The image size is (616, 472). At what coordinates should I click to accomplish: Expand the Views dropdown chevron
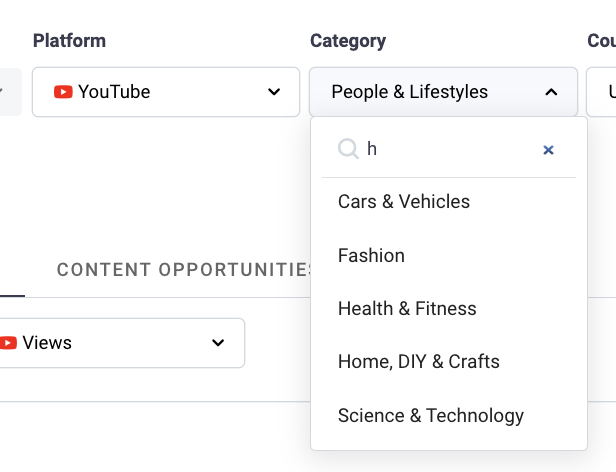pyautogui.click(x=218, y=343)
